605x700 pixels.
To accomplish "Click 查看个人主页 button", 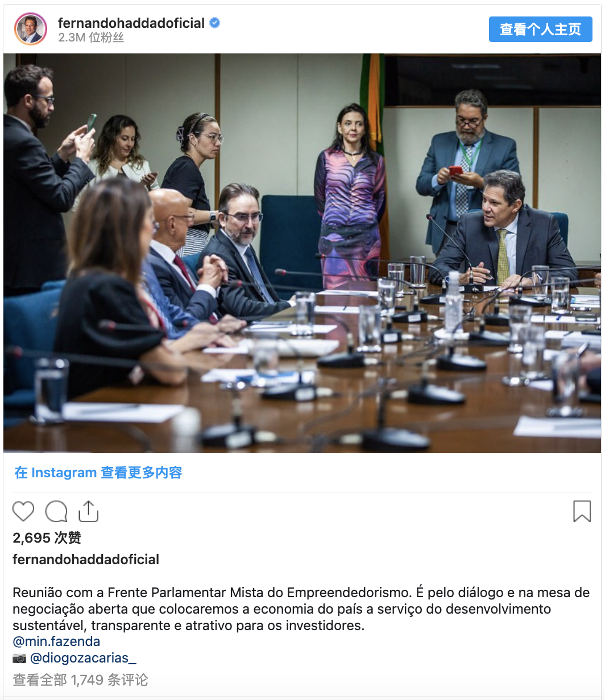I will tap(541, 29).
